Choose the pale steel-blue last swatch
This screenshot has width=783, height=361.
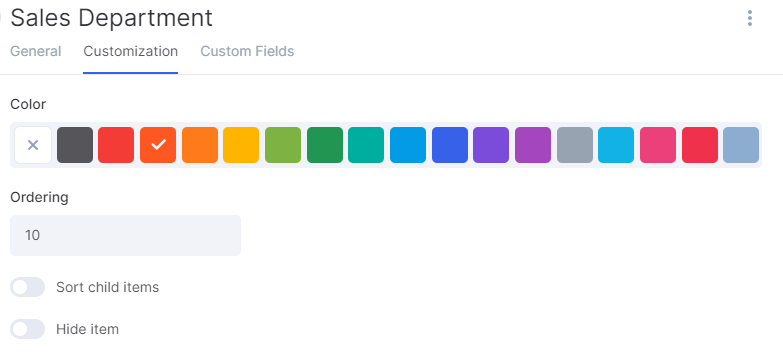tap(741, 145)
